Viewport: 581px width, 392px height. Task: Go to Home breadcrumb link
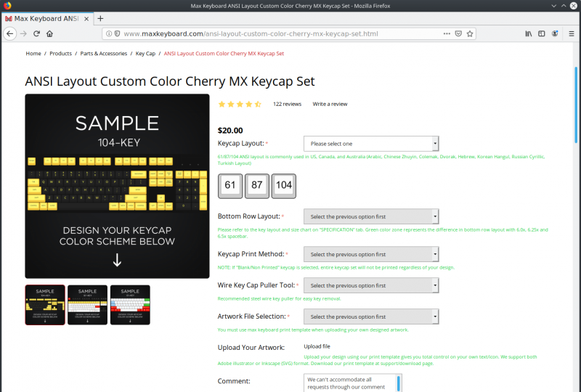tap(33, 53)
